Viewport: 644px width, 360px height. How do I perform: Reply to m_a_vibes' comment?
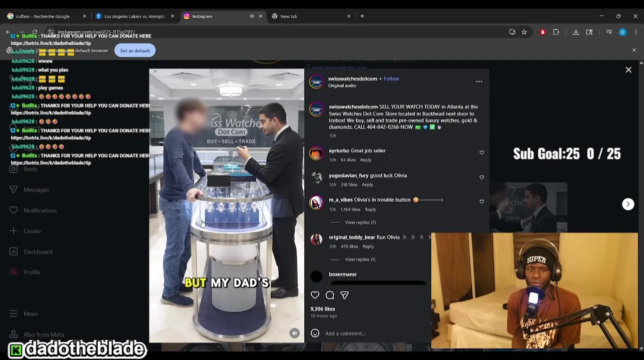coord(370,209)
